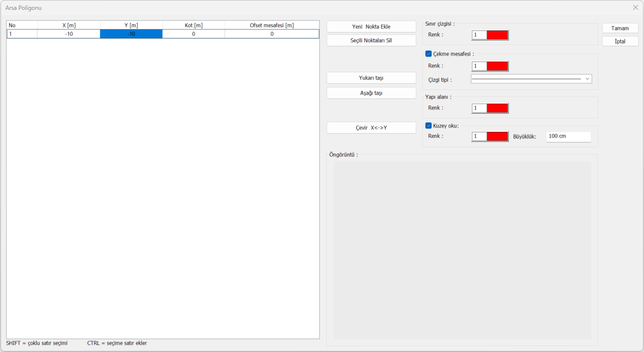Select the highlighted Y [m] cell value

click(x=131, y=34)
